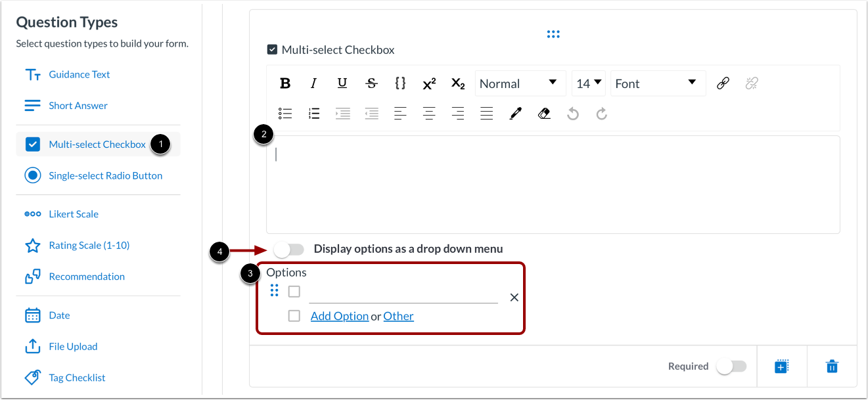
Task: Undo the last change with the undo arrow
Action: click(x=572, y=113)
